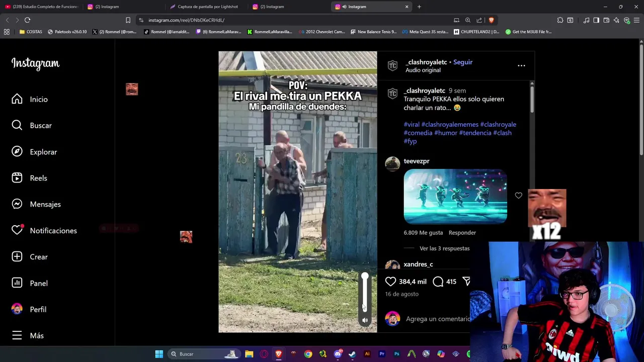Open the _clashroyaletc profile name in header
The width and height of the screenshot is (644, 362).
point(426,62)
